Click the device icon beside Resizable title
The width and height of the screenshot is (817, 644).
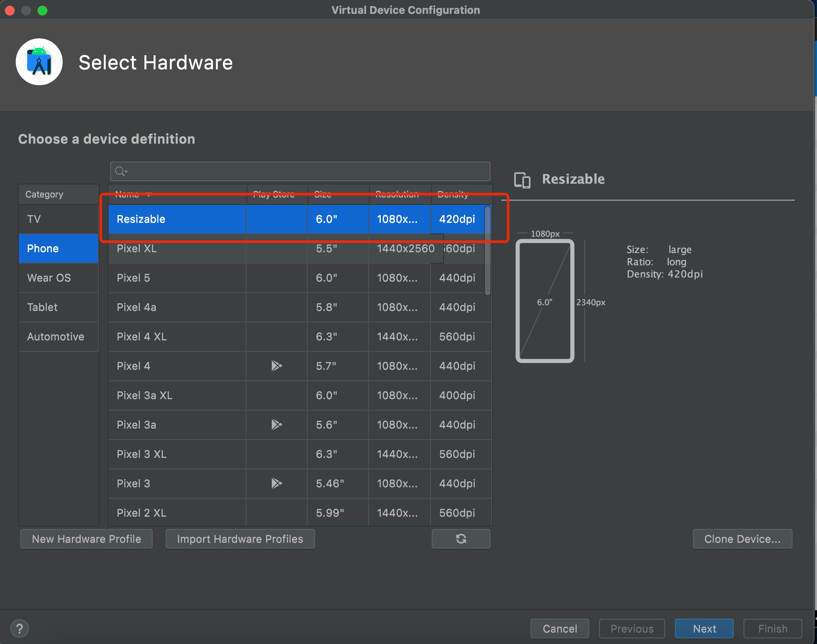point(522,180)
